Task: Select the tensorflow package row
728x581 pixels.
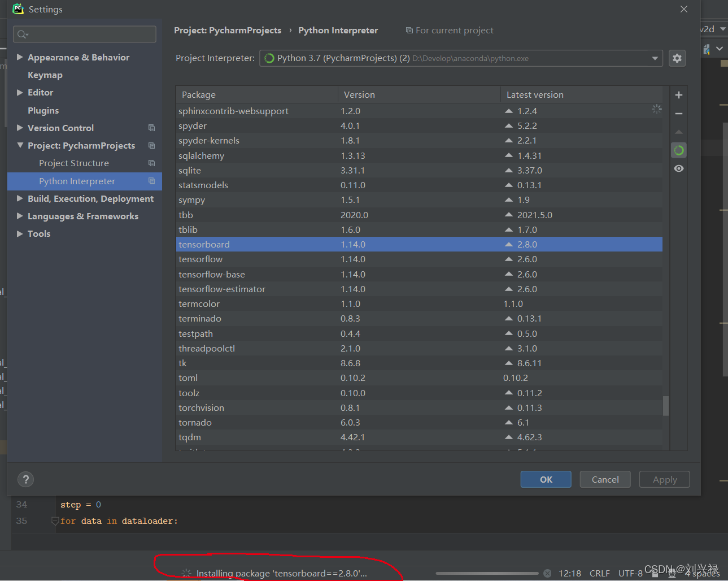Action: [419, 259]
